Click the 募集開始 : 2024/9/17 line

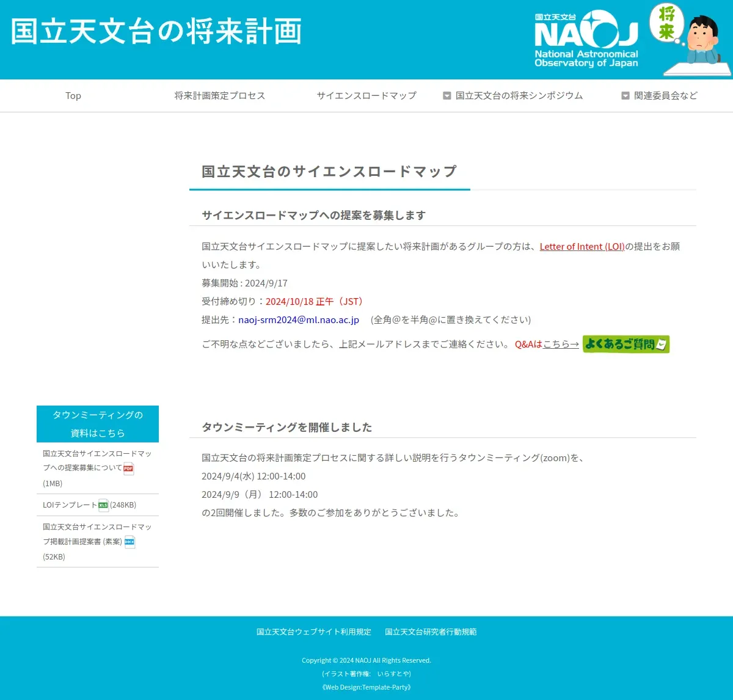244,283
